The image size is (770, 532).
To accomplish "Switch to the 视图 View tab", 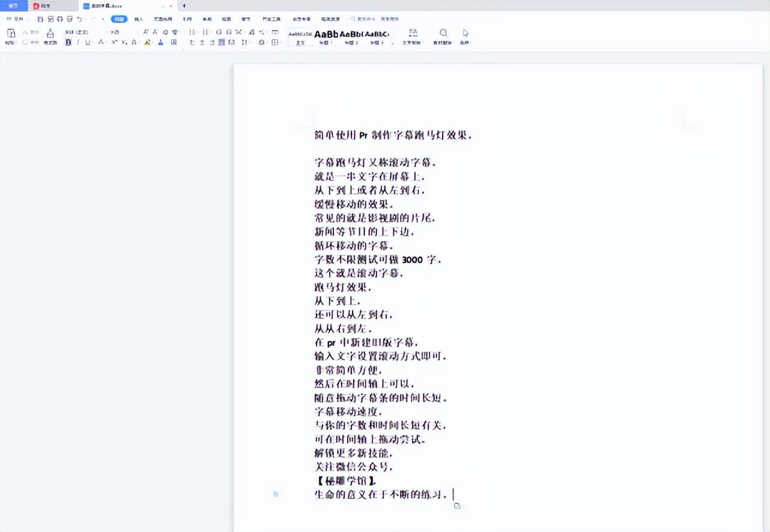I will click(226, 19).
